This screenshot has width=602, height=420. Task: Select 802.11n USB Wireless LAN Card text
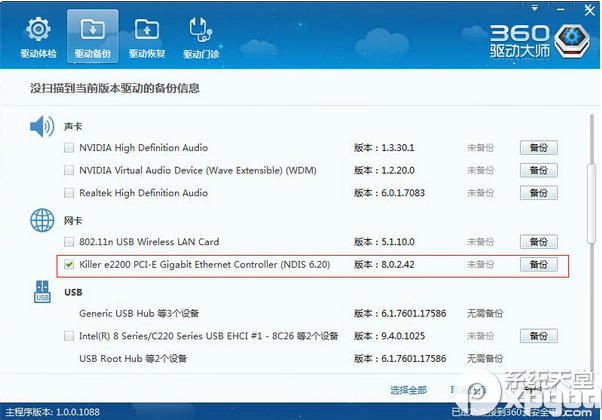149,242
